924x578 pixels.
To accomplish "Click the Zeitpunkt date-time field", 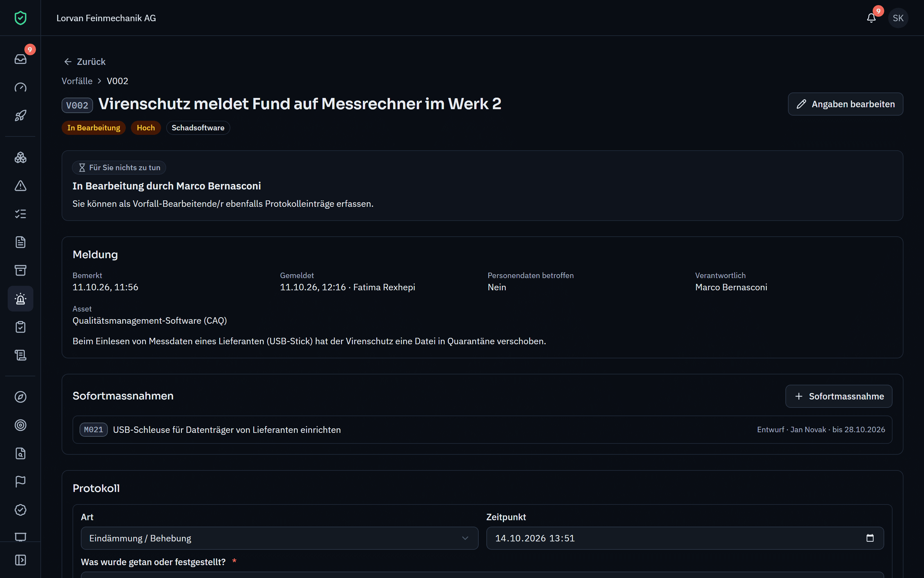I will tap(685, 538).
